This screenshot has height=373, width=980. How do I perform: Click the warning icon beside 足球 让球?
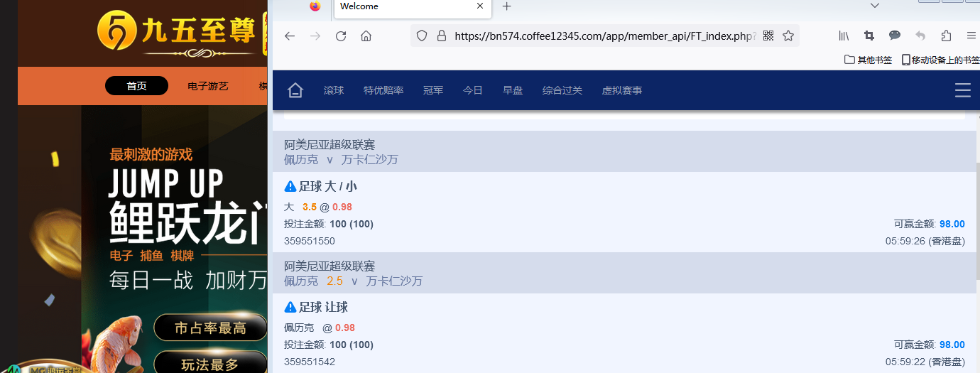(290, 307)
